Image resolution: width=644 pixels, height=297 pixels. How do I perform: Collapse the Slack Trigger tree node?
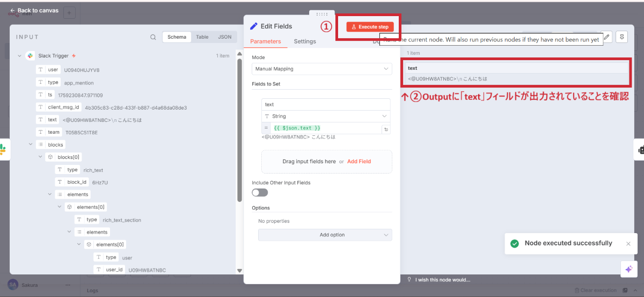coord(19,56)
